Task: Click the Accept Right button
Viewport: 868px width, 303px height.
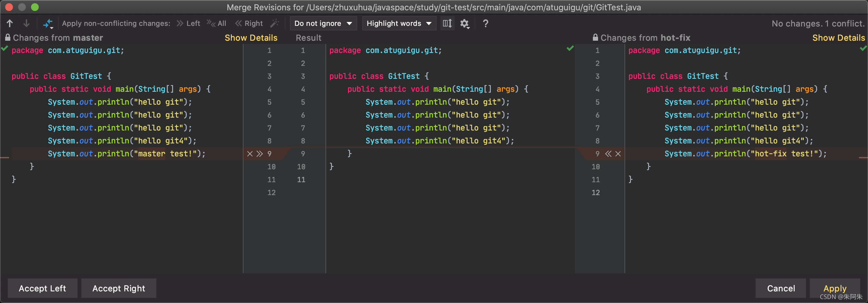Action: pyautogui.click(x=119, y=288)
